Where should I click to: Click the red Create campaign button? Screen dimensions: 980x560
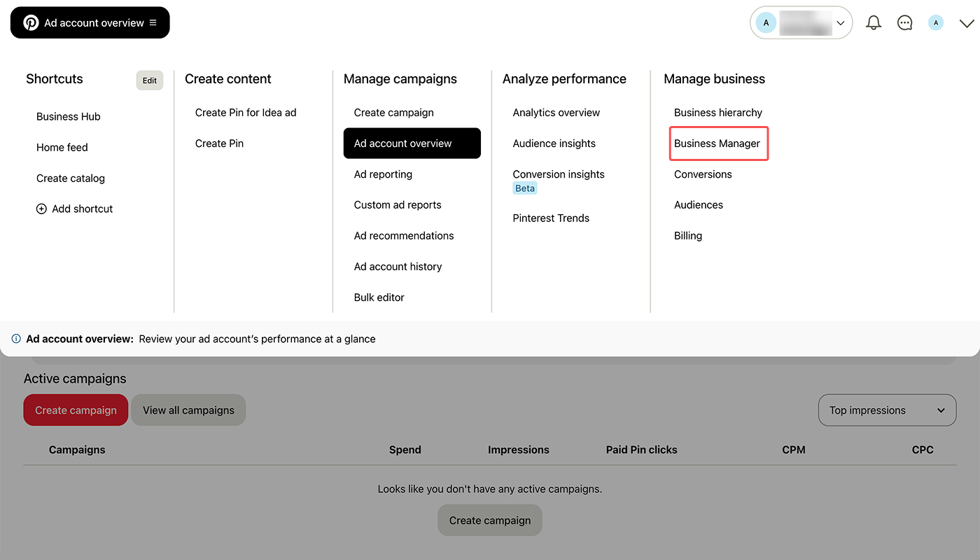coord(76,410)
